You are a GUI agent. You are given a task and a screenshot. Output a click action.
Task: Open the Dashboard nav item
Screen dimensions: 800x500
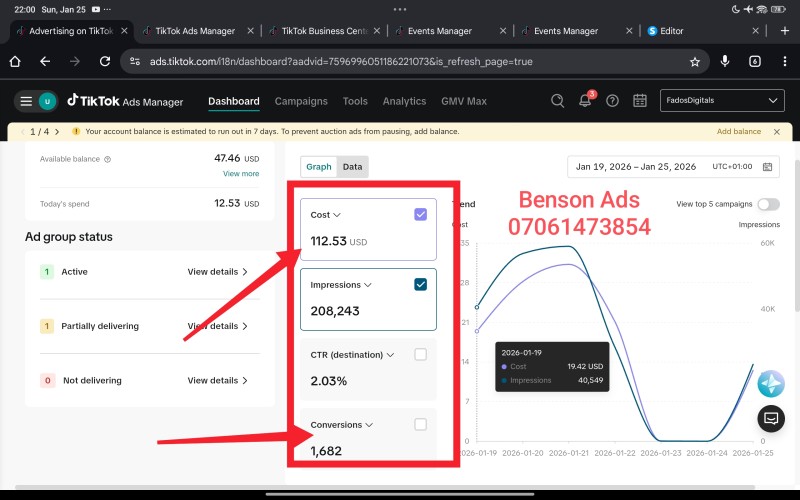click(x=234, y=101)
